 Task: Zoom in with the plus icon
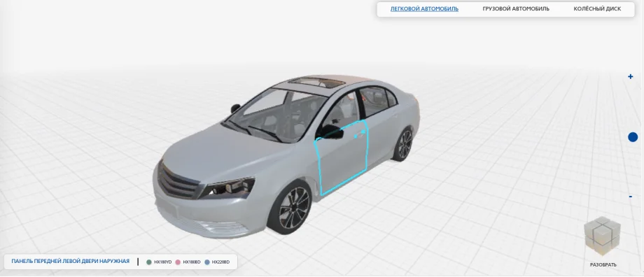pos(631,76)
